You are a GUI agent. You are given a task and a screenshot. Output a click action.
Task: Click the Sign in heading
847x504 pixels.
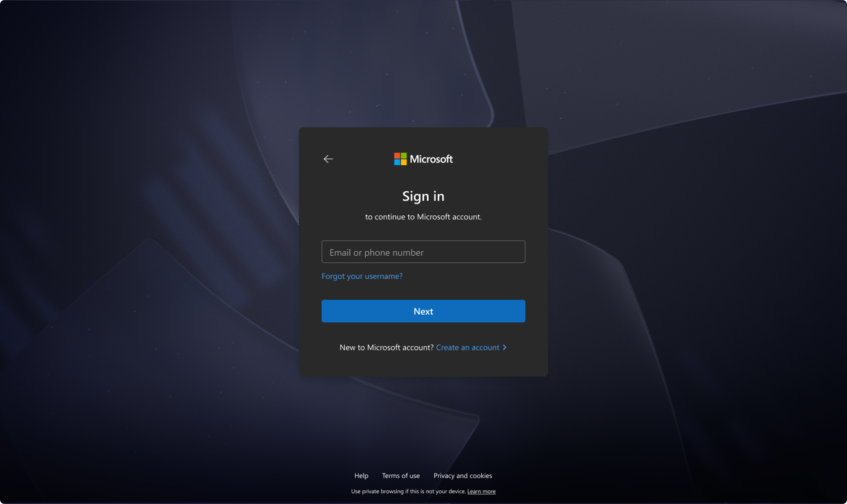point(423,196)
